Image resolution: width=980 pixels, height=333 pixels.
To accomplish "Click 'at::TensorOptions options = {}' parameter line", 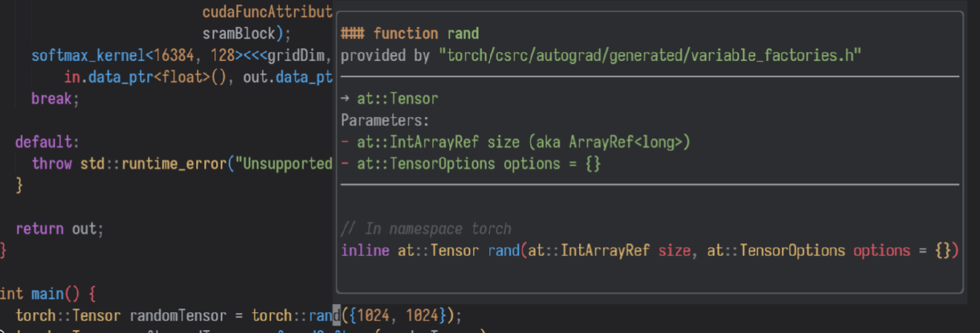I will [x=478, y=163].
